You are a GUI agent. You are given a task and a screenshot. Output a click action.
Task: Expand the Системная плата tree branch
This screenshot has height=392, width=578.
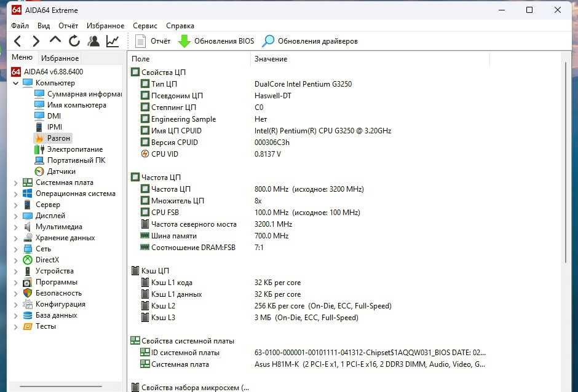click(15, 182)
